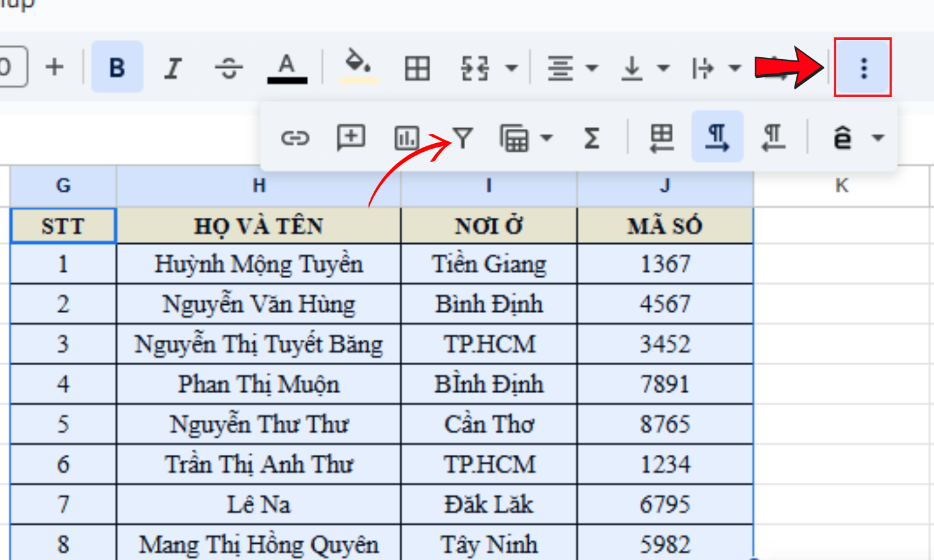Viewport: 934px width, 560px height.
Task: Create a filter with the funnel icon
Action: click(x=463, y=138)
